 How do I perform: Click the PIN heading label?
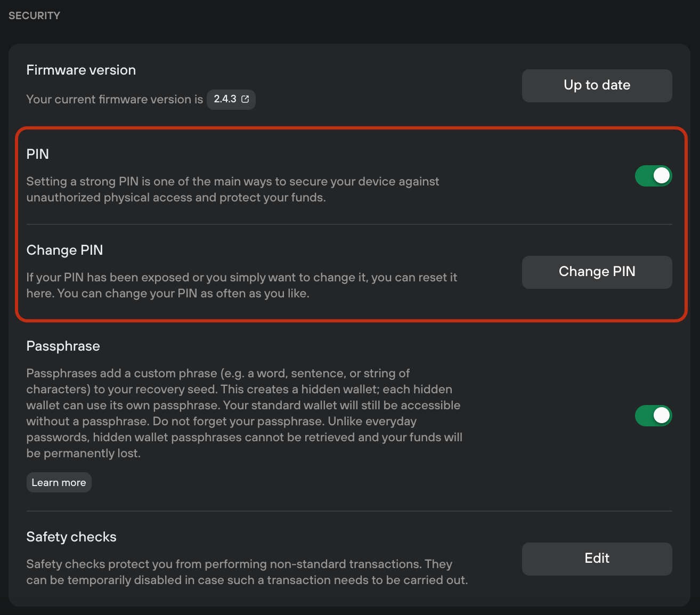point(38,154)
